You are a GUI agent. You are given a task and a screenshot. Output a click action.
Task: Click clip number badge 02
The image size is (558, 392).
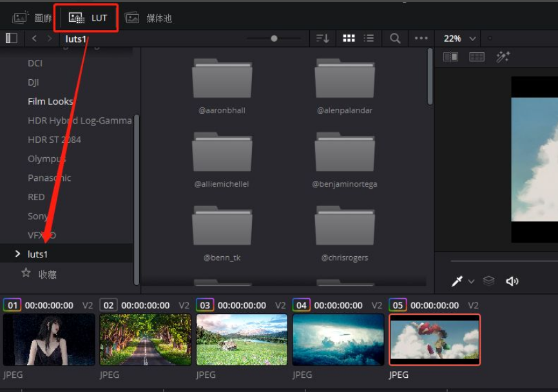tap(108, 305)
